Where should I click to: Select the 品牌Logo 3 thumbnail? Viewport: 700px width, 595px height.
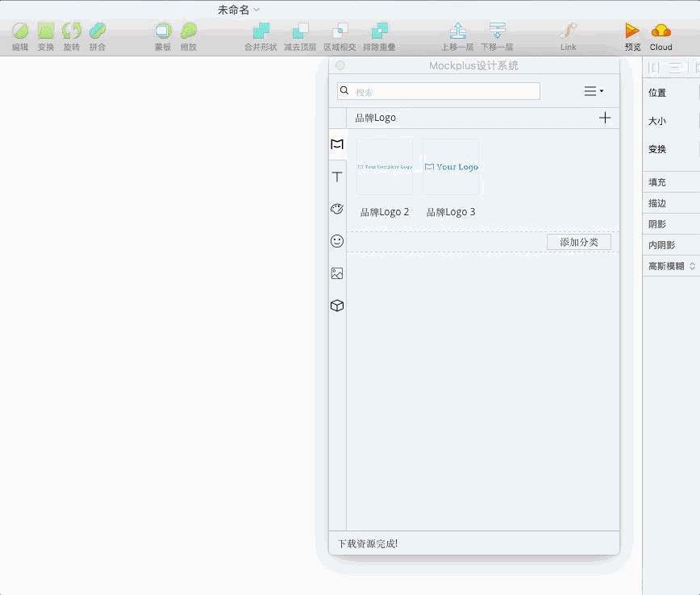(451, 167)
